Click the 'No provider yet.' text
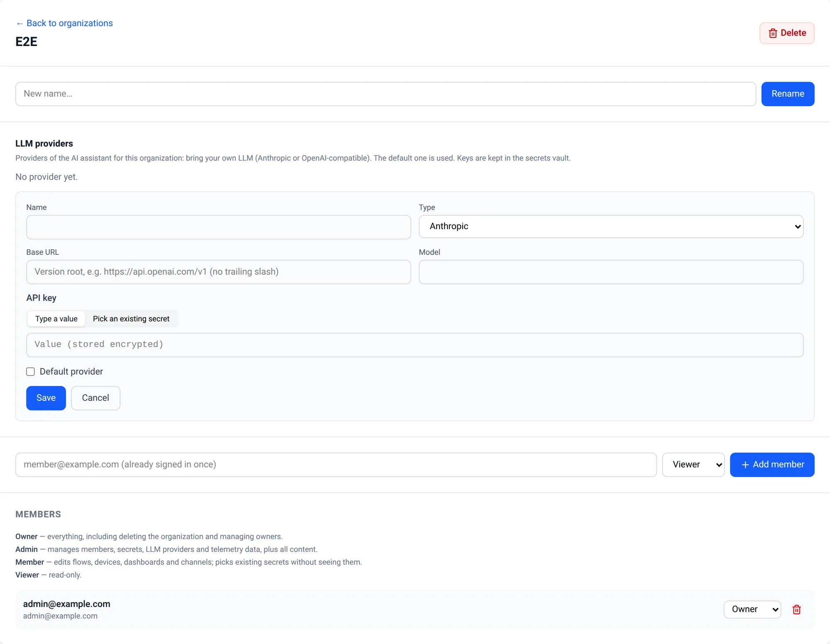Screen dimensions: 830x644 click(x=46, y=177)
